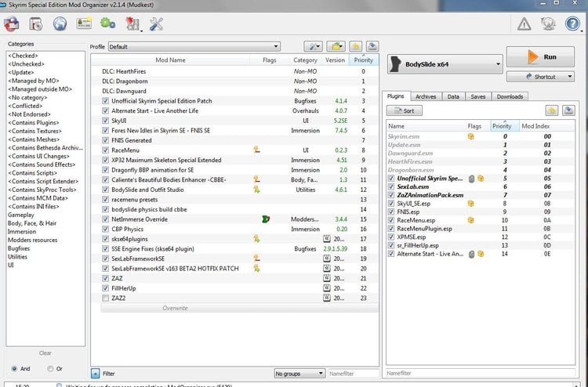588x387 pixels.
Task: Click the SexLabFrameworkSE conflict flag icon
Action: pos(256,258)
